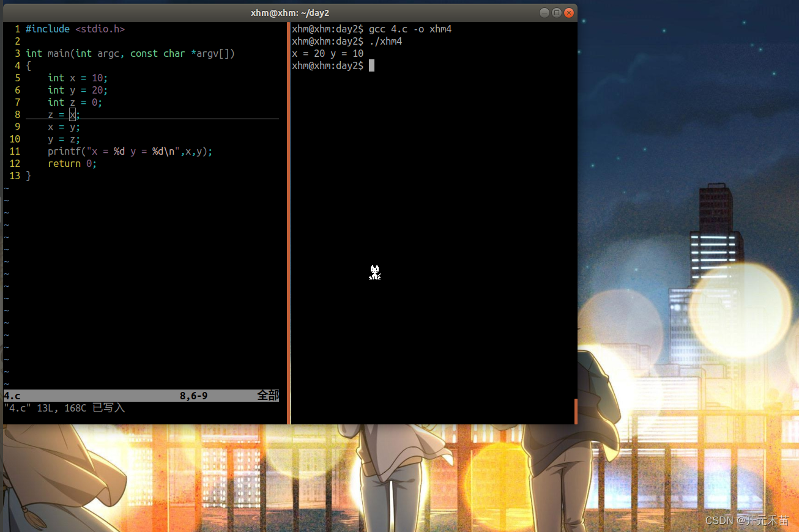Click the closing brace on line 13
799x532 pixels.
pyautogui.click(x=28, y=175)
